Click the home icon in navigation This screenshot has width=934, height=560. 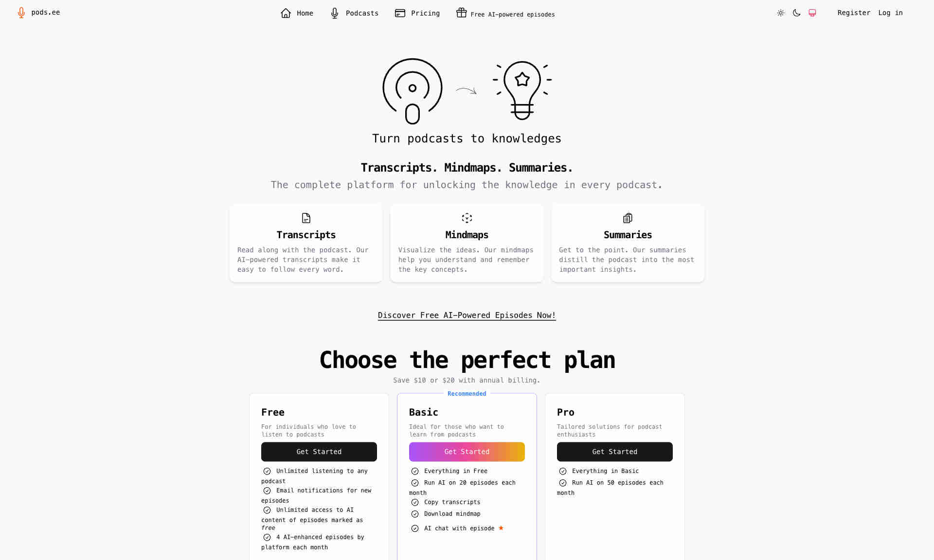286,13
